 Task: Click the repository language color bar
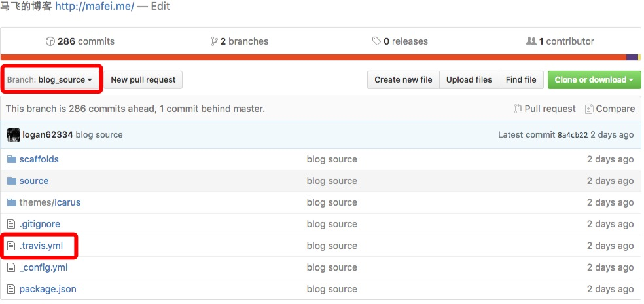[x=314, y=57]
